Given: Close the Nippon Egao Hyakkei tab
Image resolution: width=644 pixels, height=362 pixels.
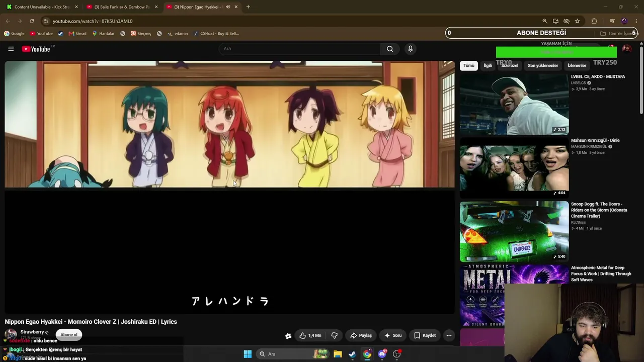Looking at the screenshot, I should point(236,7).
